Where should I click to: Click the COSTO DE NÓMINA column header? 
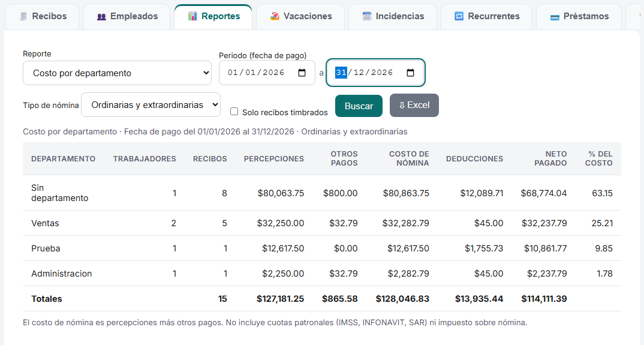(409, 158)
